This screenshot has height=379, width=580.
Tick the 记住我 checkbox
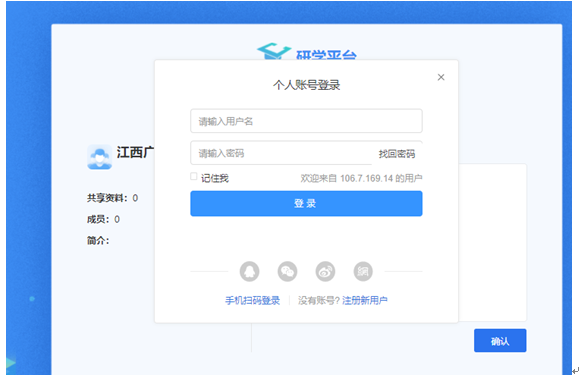coord(193,176)
